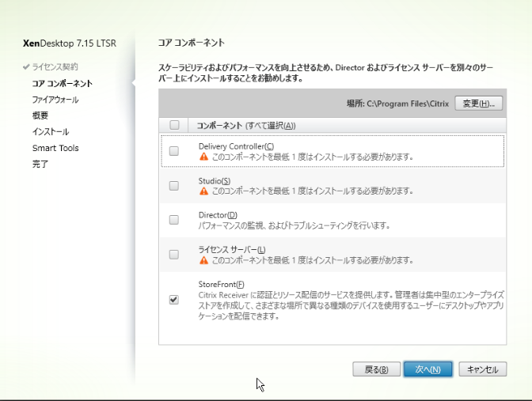This screenshot has width=532, height=401.
Task: Select 完了 step in sidebar
Action: pos(40,164)
